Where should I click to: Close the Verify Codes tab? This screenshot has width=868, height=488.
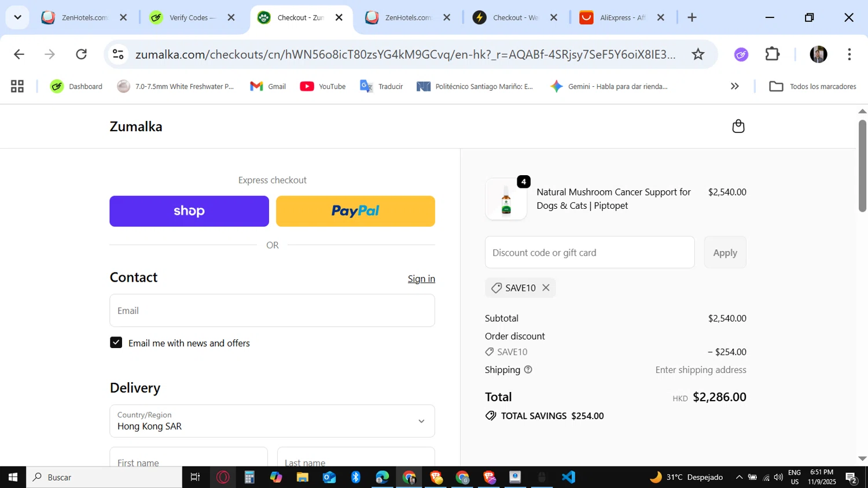coord(231,17)
